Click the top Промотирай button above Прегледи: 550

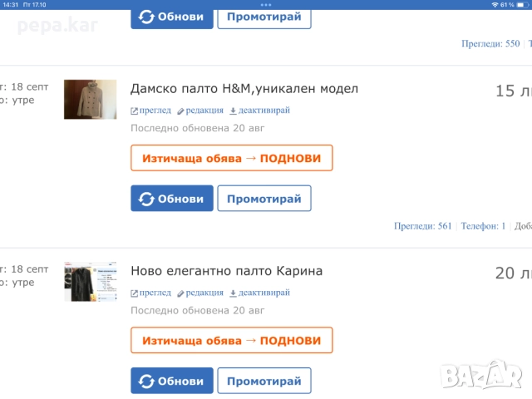(264, 17)
